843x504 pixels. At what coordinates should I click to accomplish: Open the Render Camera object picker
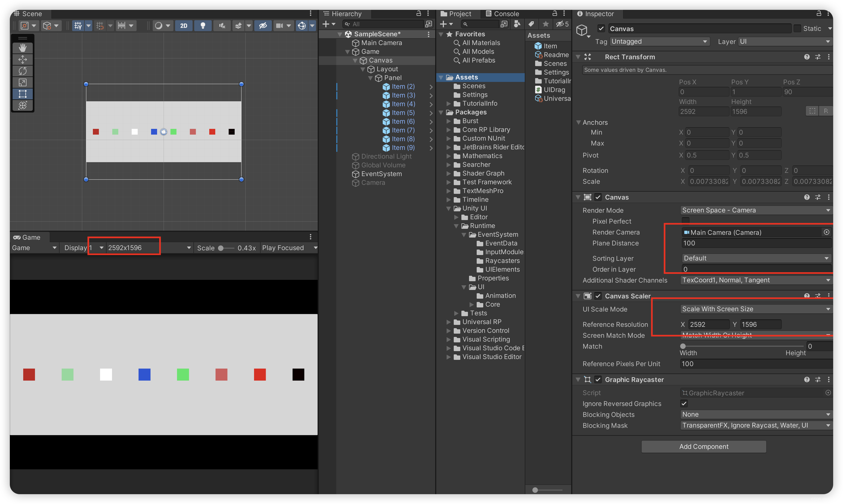click(x=827, y=232)
